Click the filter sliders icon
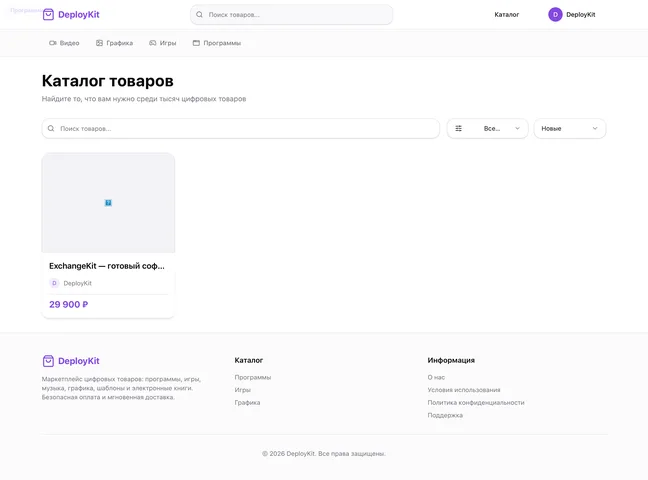 459,129
